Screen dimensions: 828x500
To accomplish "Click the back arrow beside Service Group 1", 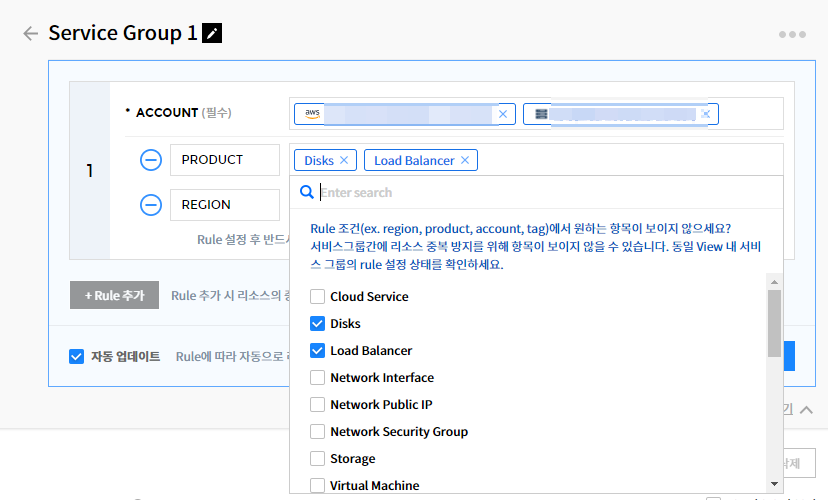I will pos(30,33).
